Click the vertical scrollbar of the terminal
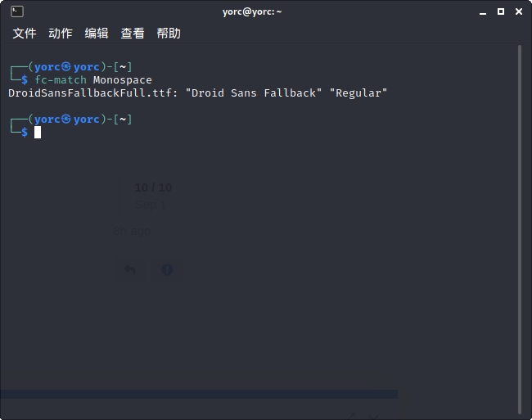Screen dimensions: 532x420 (x=520, y=229)
